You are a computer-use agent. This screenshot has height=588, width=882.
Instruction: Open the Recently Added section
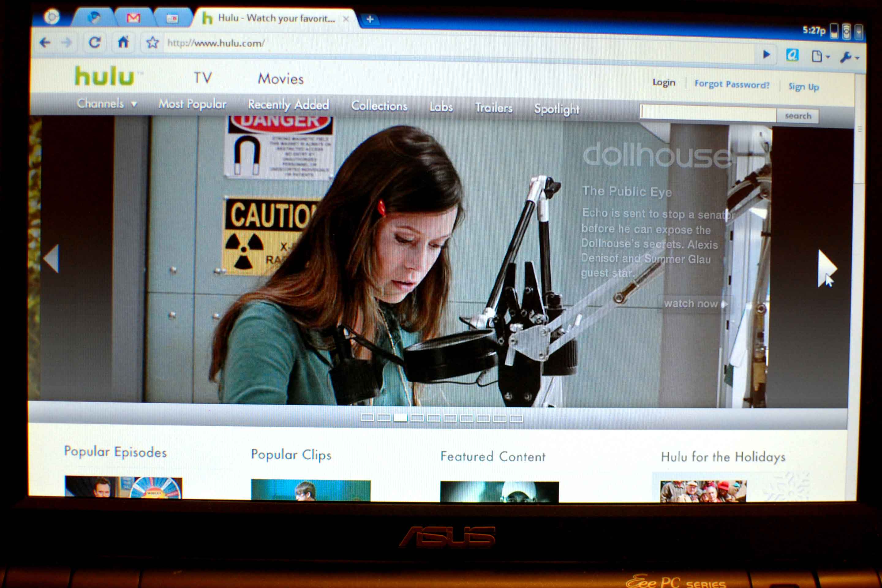pyautogui.click(x=288, y=105)
